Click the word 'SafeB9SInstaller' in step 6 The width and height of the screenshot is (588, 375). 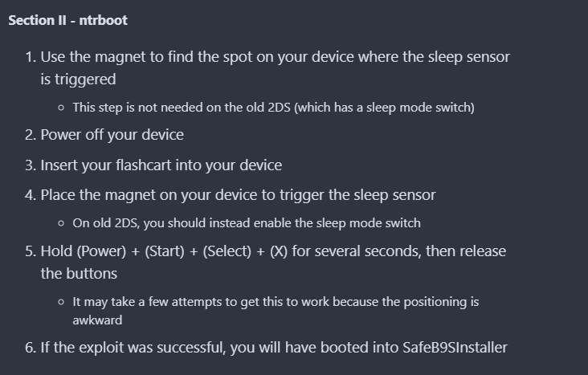click(x=455, y=348)
